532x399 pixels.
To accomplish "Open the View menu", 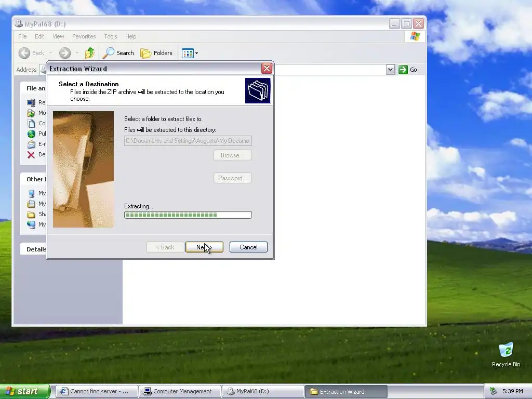I will tap(58, 36).
